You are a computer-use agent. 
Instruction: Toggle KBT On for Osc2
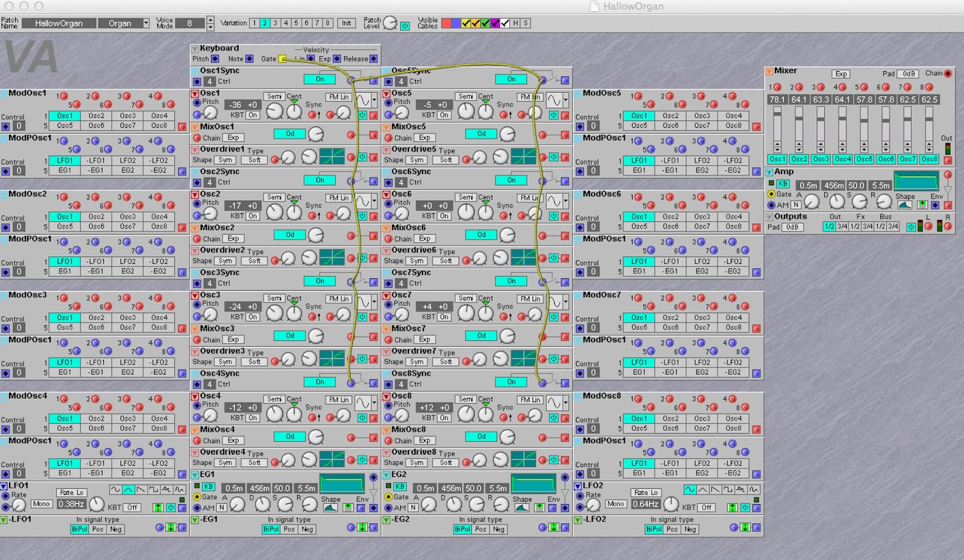click(x=252, y=216)
